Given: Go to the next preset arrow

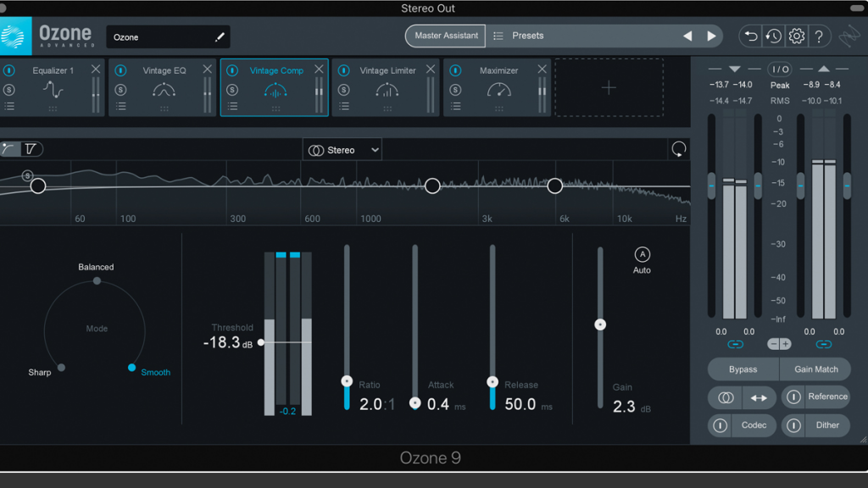Looking at the screenshot, I should pos(711,36).
